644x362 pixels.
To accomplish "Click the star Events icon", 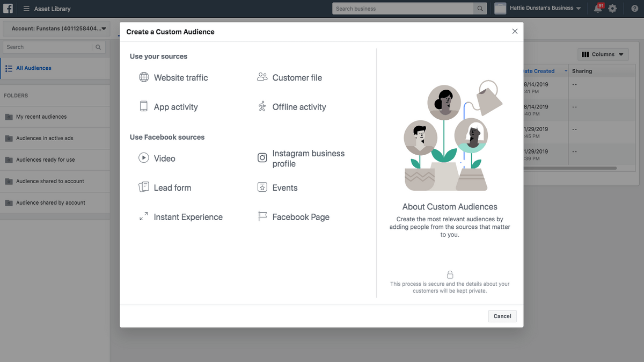I will [262, 187].
